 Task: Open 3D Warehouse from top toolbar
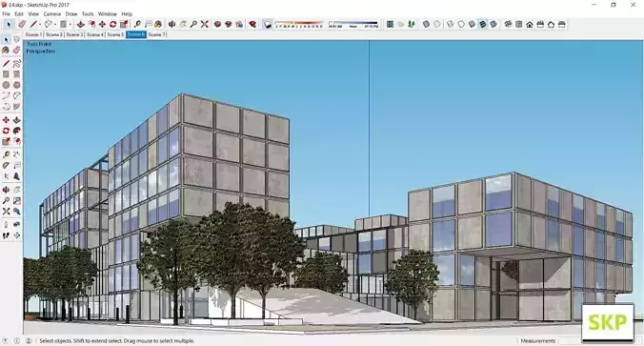217,24
